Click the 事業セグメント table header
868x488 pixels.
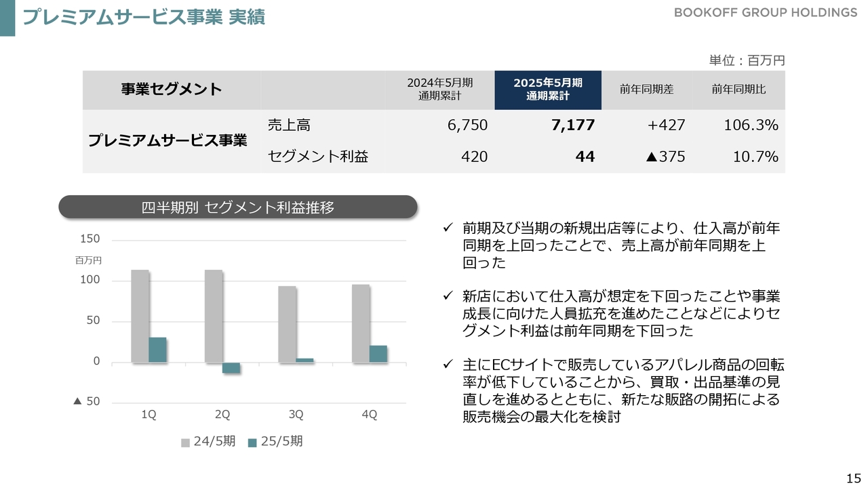click(172, 89)
